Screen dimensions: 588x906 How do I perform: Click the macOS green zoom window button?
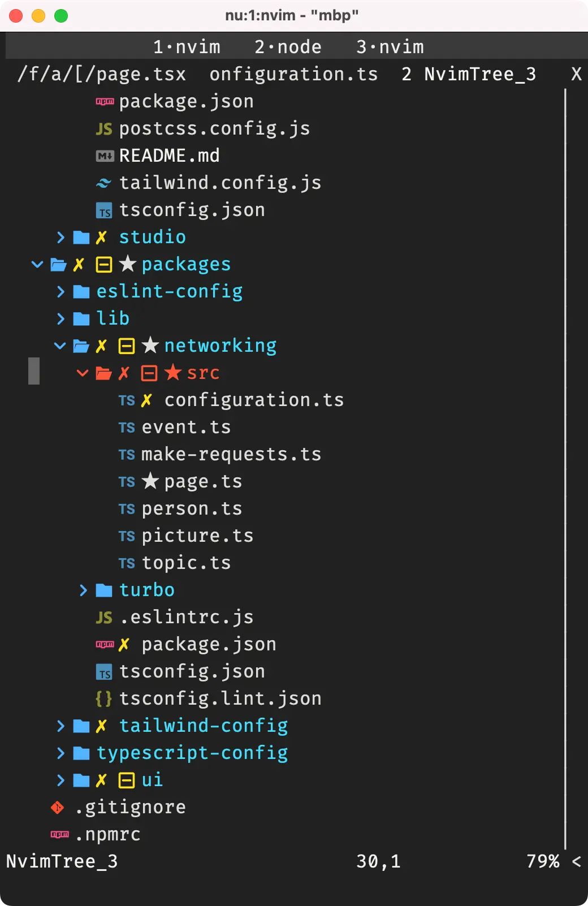pyautogui.click(x=61, y=16)
